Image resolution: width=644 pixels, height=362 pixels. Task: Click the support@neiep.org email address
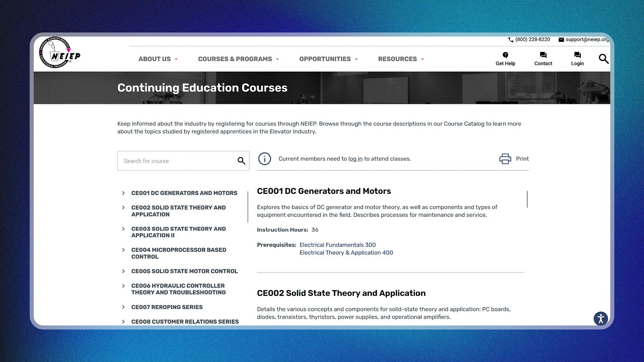click(587, 39)
